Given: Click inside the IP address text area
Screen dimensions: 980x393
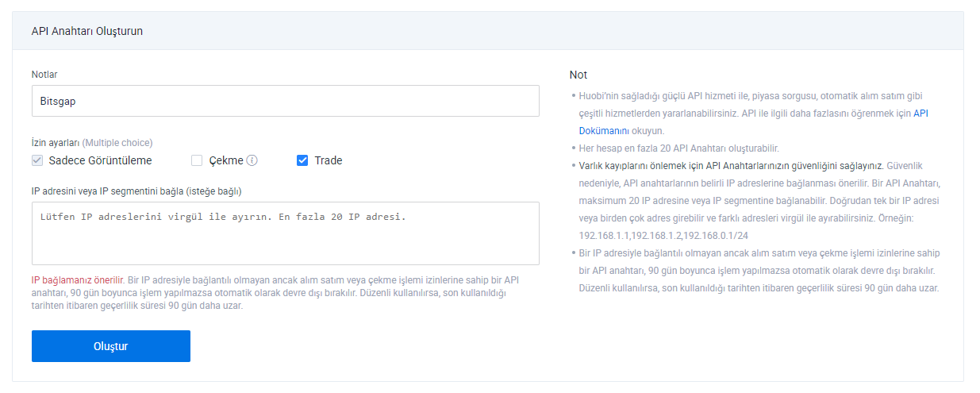Looking at the screenshot, I should pos(286,238).
